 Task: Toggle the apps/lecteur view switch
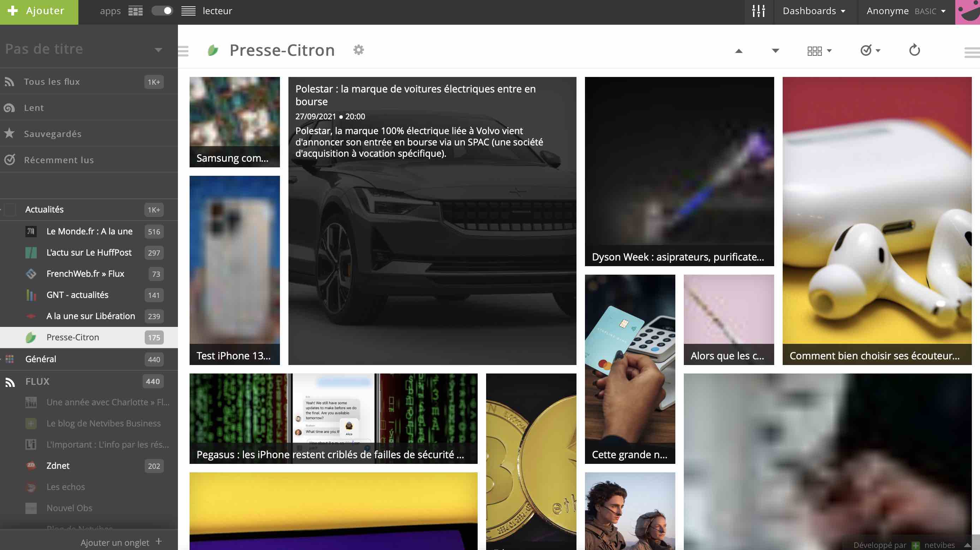click(x=162, y=11)
